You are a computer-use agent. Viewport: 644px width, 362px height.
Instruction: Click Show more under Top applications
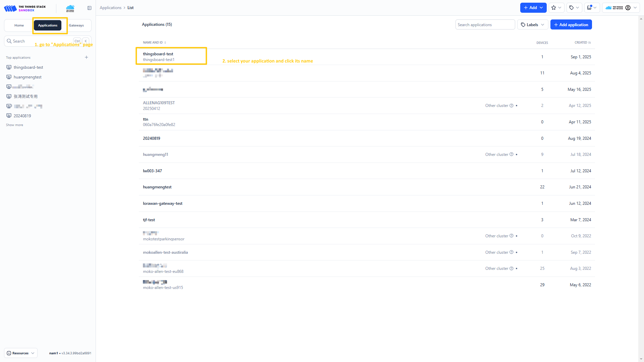14,125
